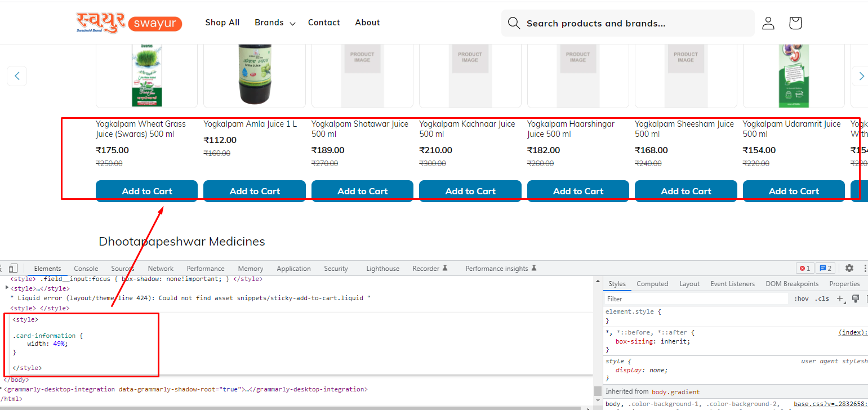Open the About page link
The image size is (868, 410).
coord(367,23)
